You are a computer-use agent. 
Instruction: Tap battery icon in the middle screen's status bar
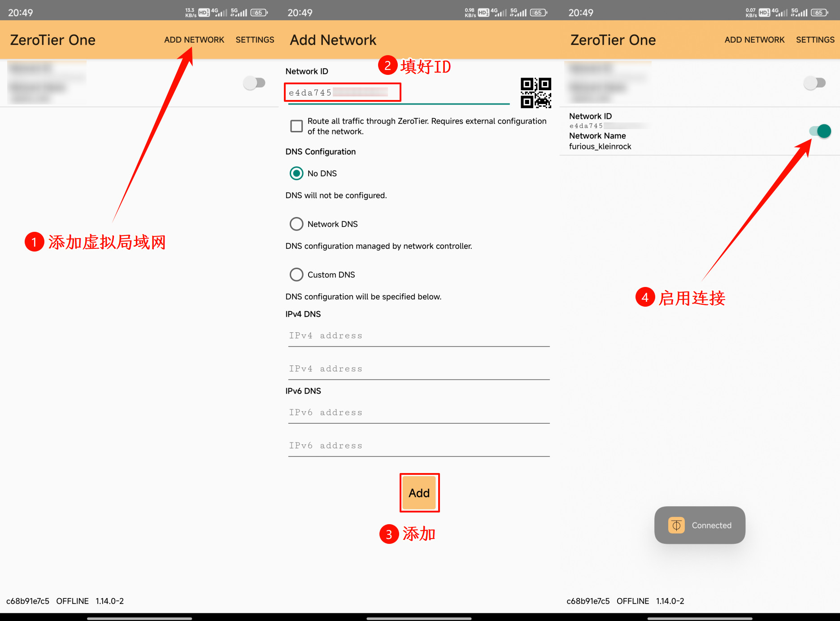pyautogui.click(x=539, y=13)
